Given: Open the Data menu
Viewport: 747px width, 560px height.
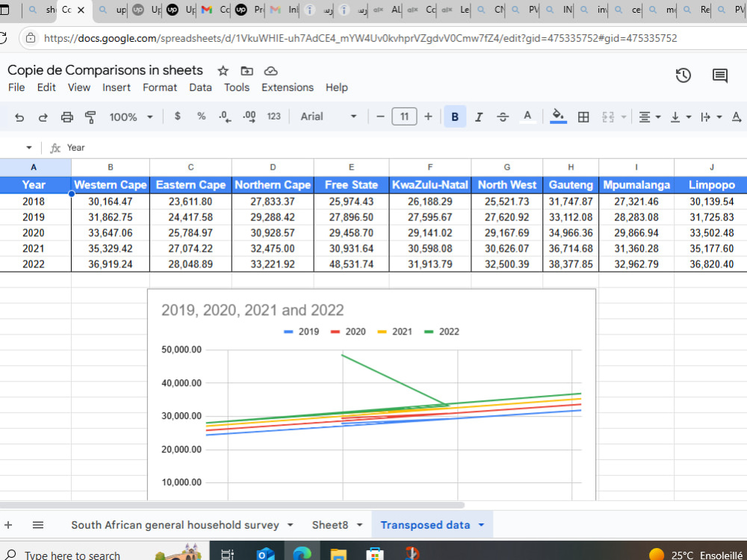Looking at the screenshot, I should 200,87.
